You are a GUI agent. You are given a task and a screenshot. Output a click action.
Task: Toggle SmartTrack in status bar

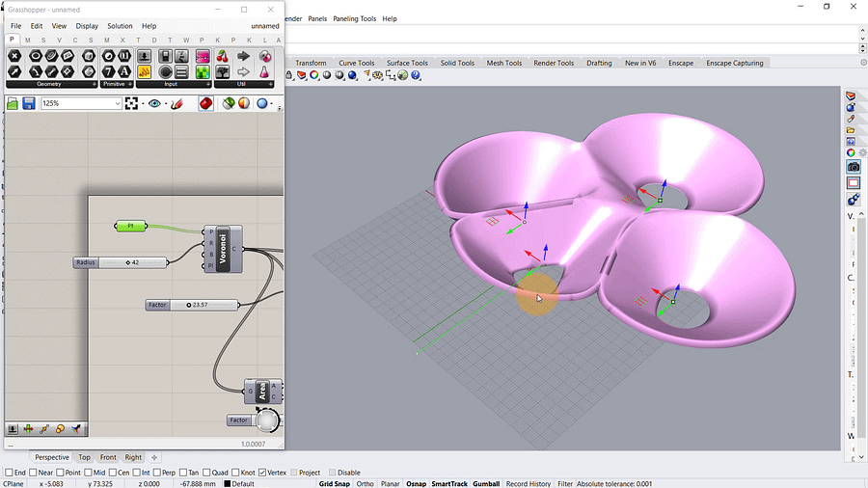(449, 483)
